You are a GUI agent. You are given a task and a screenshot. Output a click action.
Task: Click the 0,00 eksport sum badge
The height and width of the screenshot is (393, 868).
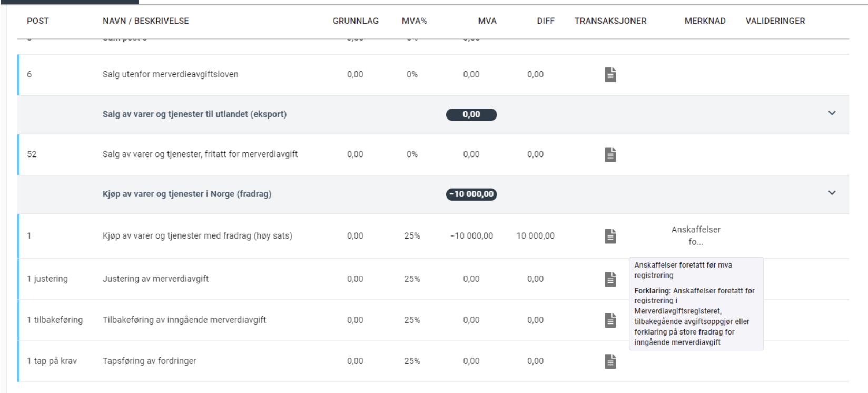click(x=471, y=114)
